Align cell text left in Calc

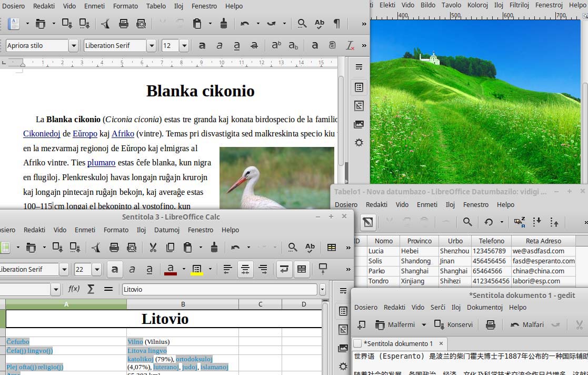click(227, 269)
